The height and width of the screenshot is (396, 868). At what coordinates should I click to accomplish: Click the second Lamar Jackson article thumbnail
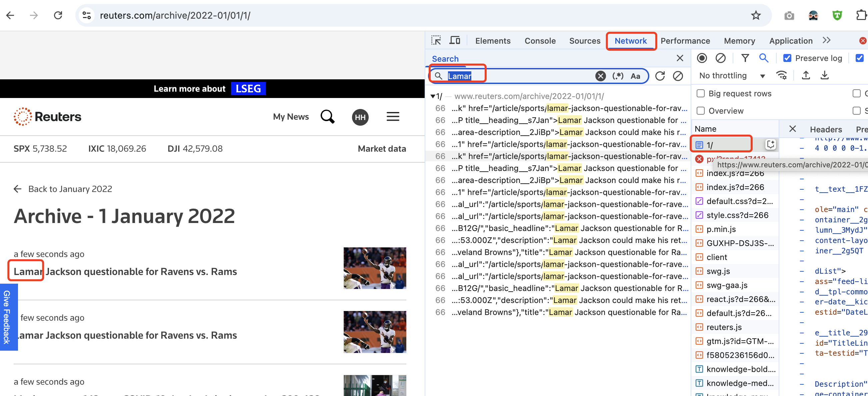tap(375, 332)
